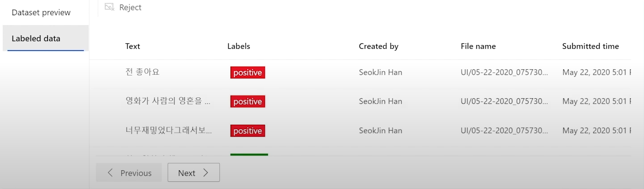Click positive label on 영화가 사람의 영혼을 row

click(247, 101)
